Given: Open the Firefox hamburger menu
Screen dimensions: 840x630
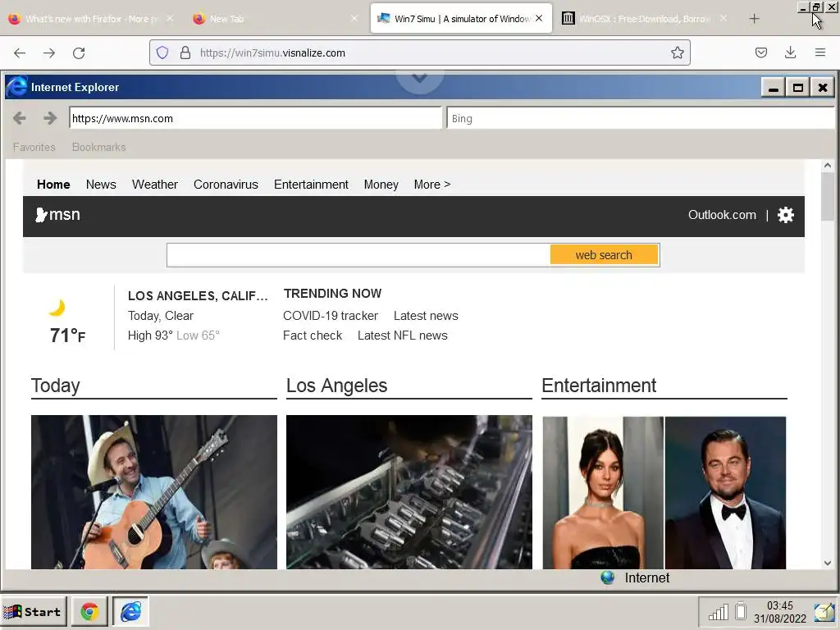Looking at the screenshot, I should pyautogui.click(x=819, y=52).
